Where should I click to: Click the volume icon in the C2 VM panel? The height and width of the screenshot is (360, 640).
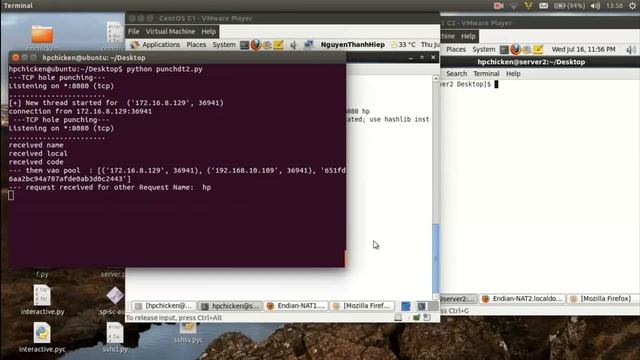pos(630,50)
